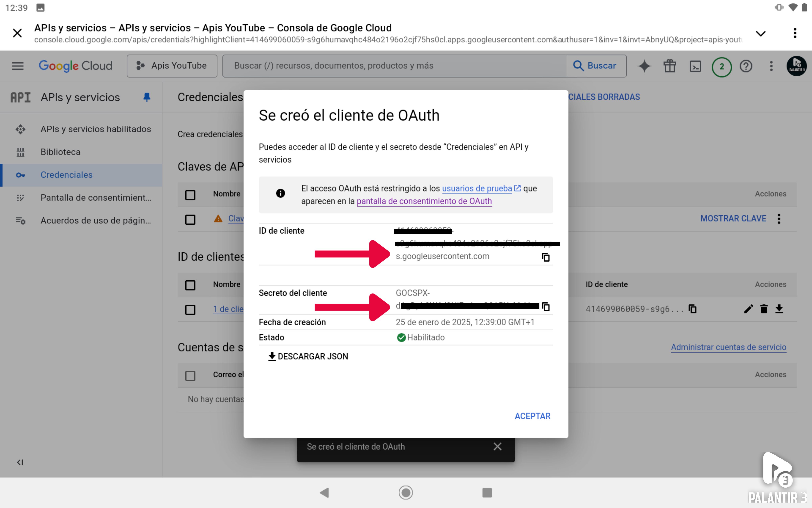Open the gift free trial icon
Viewport: 812px width, 508px height.
pyautogui.click(x=670, y=66)
